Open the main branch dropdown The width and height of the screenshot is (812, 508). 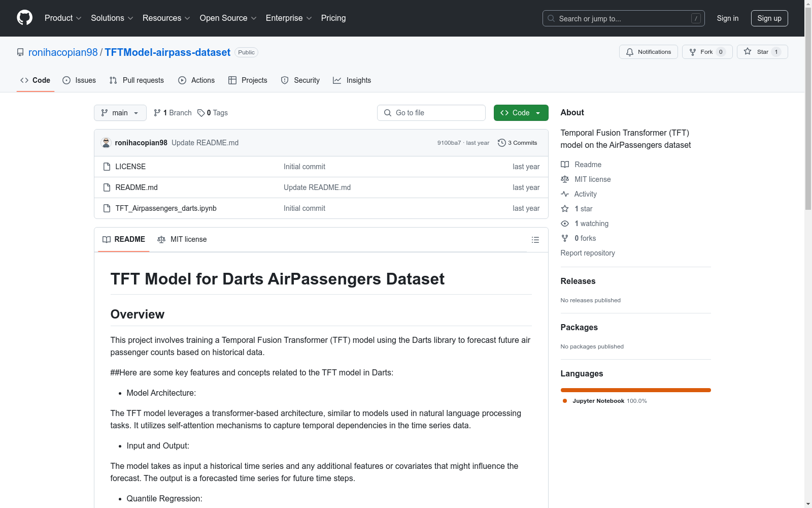120,113
